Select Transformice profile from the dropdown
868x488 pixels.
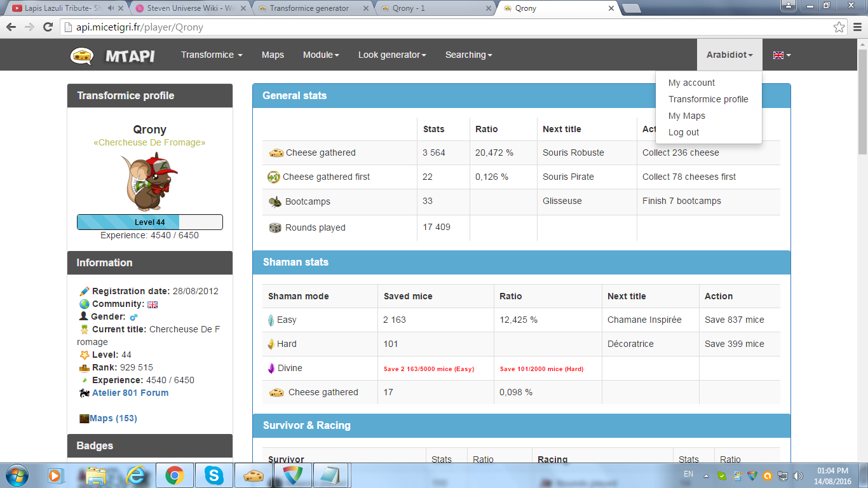click(x=709, y=99)
